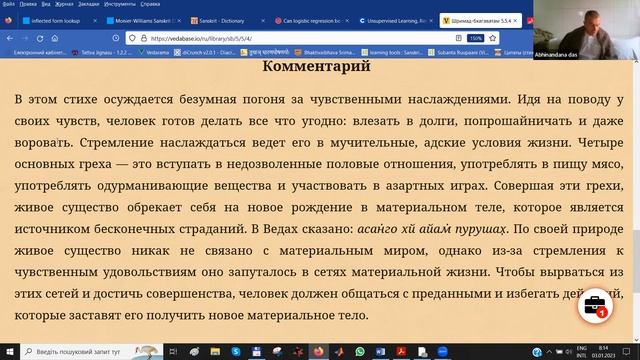
Task: Click the site security padlock icon
Action: [144, 38]
